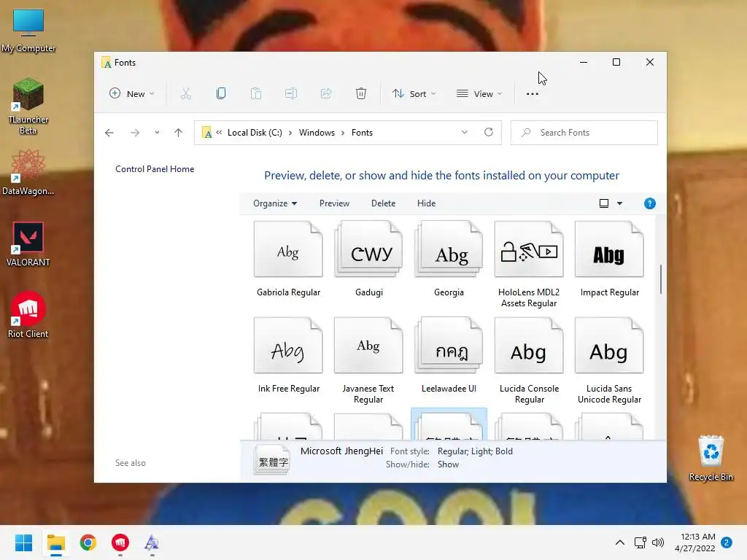The image size is (747, 560).
Task: Click the Share icon in toolbar
Action: tap(326, 94)
